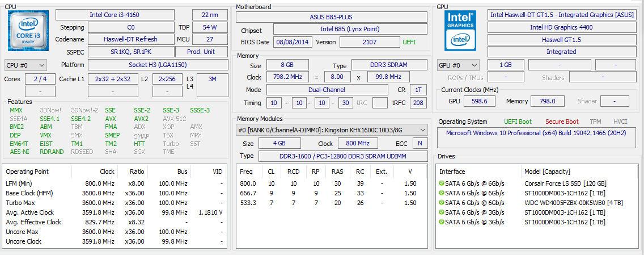Click status icon of fourth drive row
The width and height of the screenshot is (644, 255).
coord(442,212)
